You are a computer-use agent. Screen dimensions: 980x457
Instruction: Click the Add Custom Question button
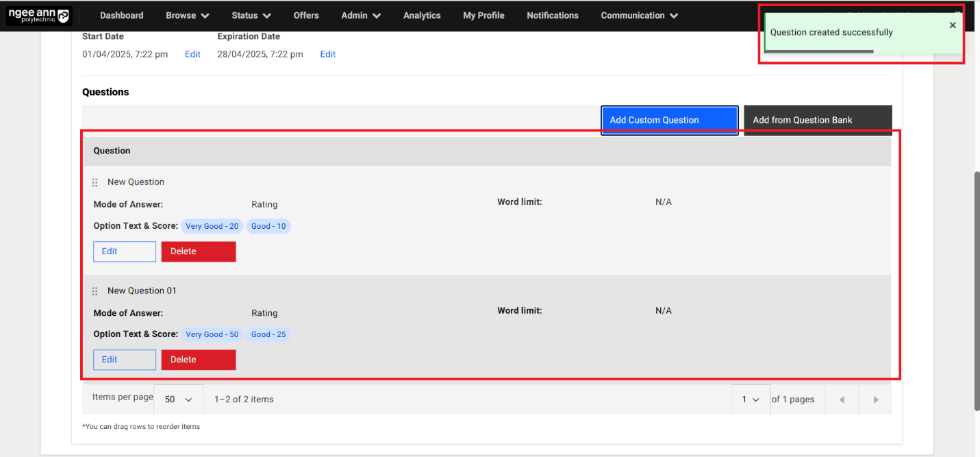(669, 120)
